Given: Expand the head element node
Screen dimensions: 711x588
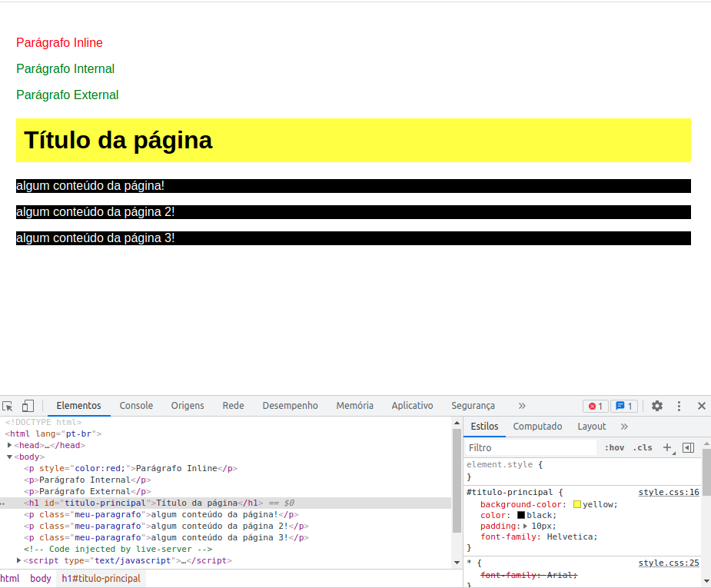Looking at the screenshot, I should point(9,445).
